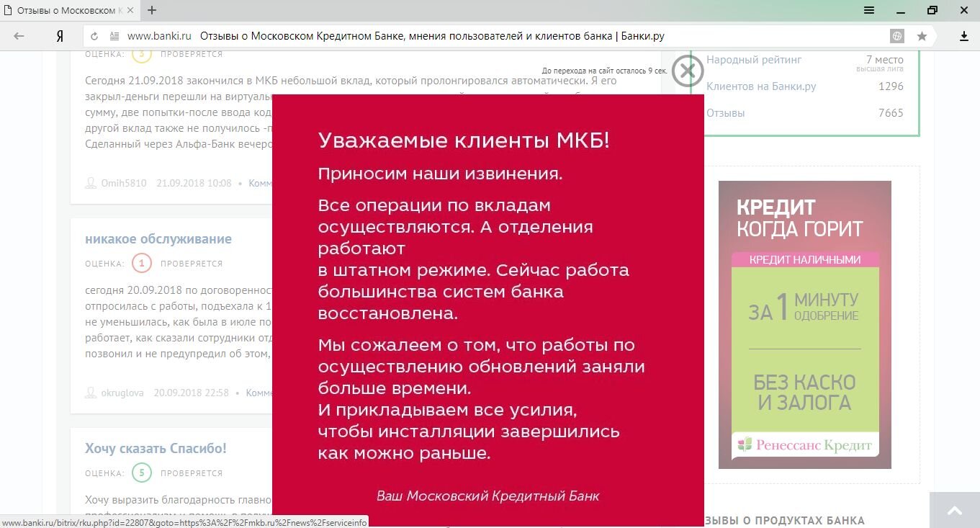Screen dimensions: 980x528
Task: Restore down the browser window
Action: click(x=932, y=10)
